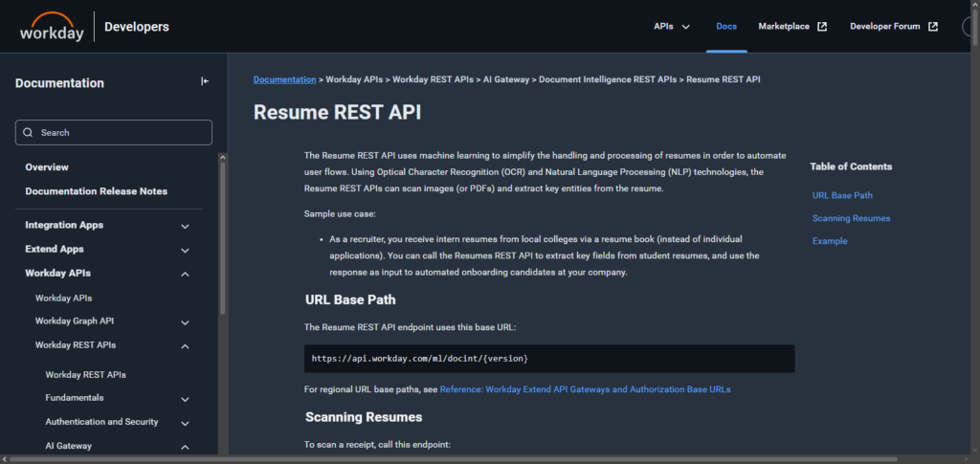Open the Workday APIs sub-item page

64,298
